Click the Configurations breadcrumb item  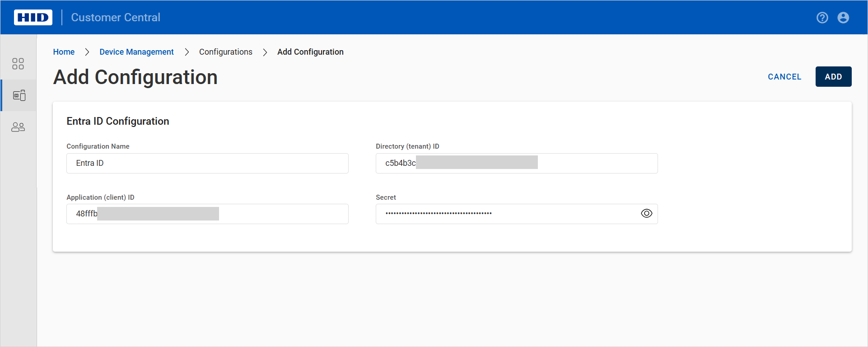coord(225,52)
